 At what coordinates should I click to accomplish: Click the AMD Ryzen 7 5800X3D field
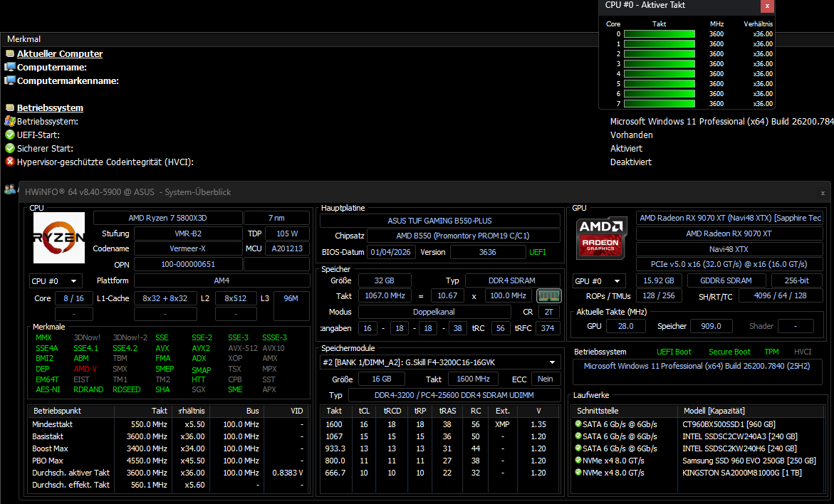[x=167, y=218]
